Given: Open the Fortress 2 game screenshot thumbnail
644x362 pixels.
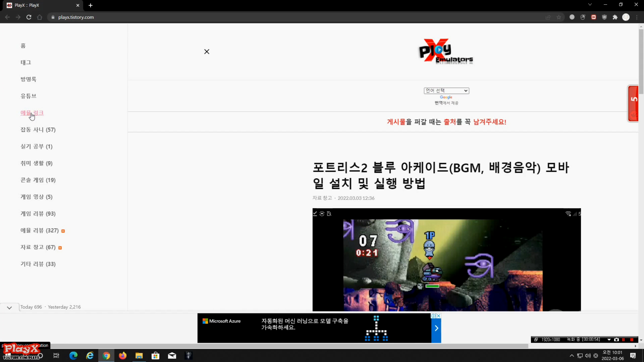Looking at the screenshot, I should [447, 259].
